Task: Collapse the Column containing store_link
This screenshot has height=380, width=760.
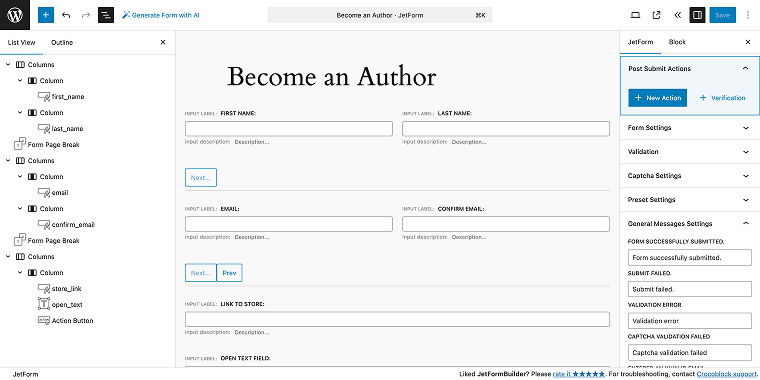Action: 20,272
